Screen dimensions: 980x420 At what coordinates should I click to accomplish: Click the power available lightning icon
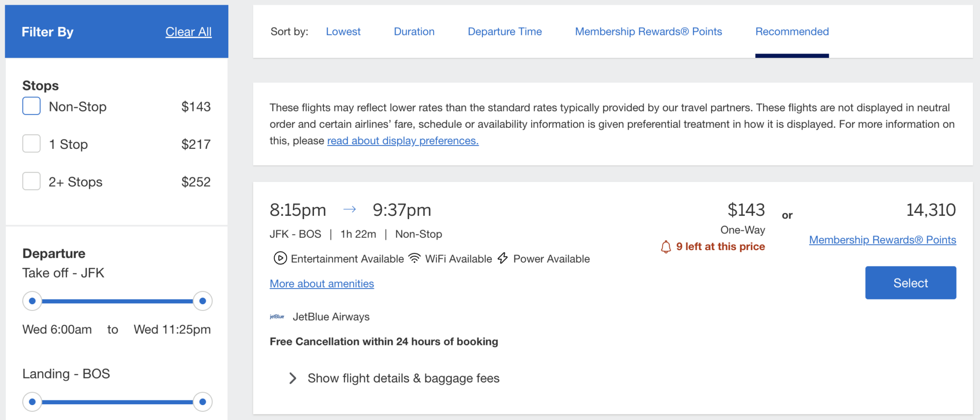502,258
